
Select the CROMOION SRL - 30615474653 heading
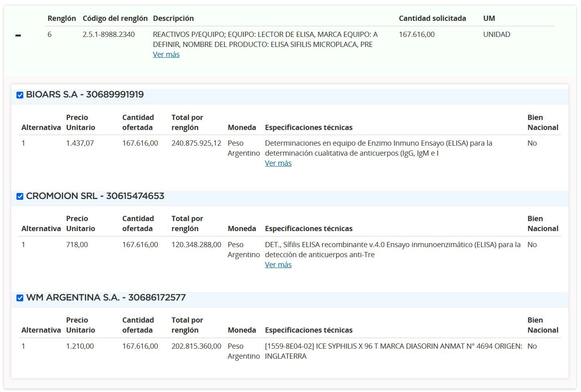click(95, 196)
